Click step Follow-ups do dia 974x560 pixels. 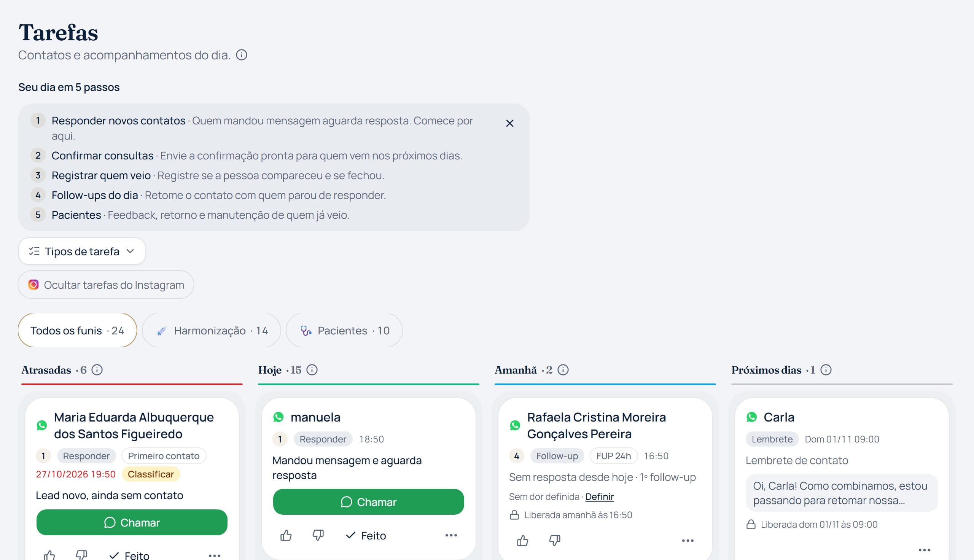coord(95,196)
